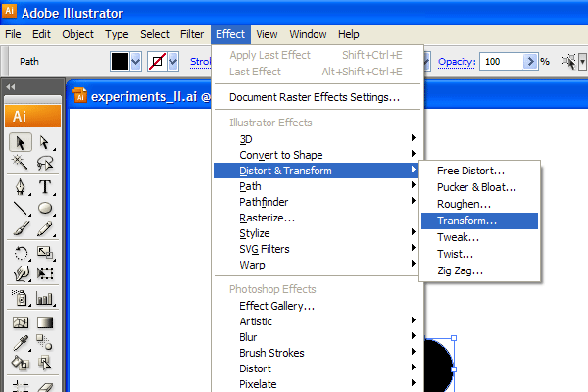This screenshot has width=588, height=392.
Task: Expand the Warp submenu
Action: click(x=318, y=265)
